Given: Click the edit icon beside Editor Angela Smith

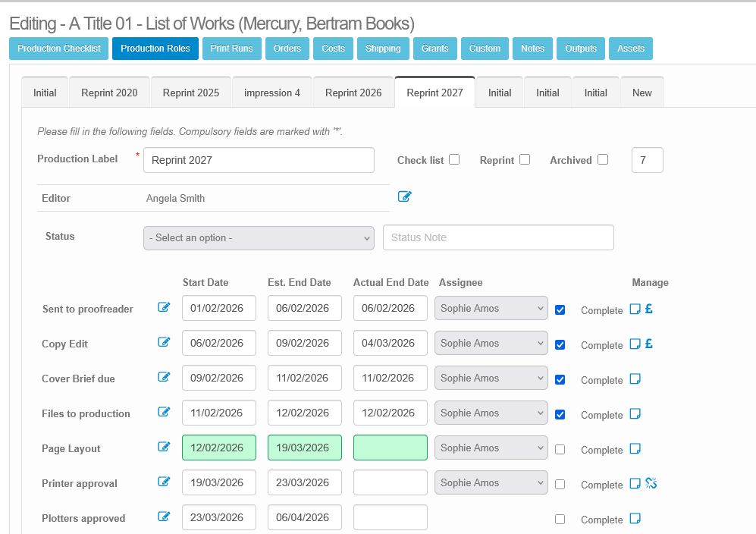Looking at the screenshot, I should click(x=405, y=197).
